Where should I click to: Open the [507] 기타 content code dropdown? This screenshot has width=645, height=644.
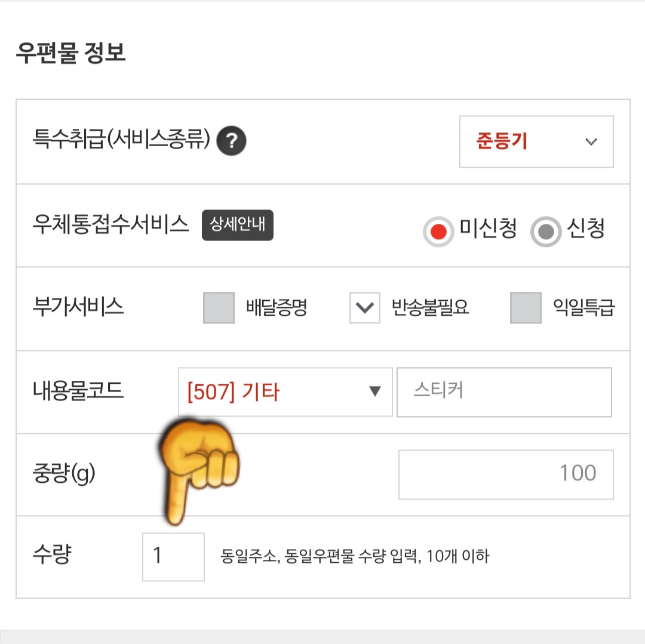(285, 392)
